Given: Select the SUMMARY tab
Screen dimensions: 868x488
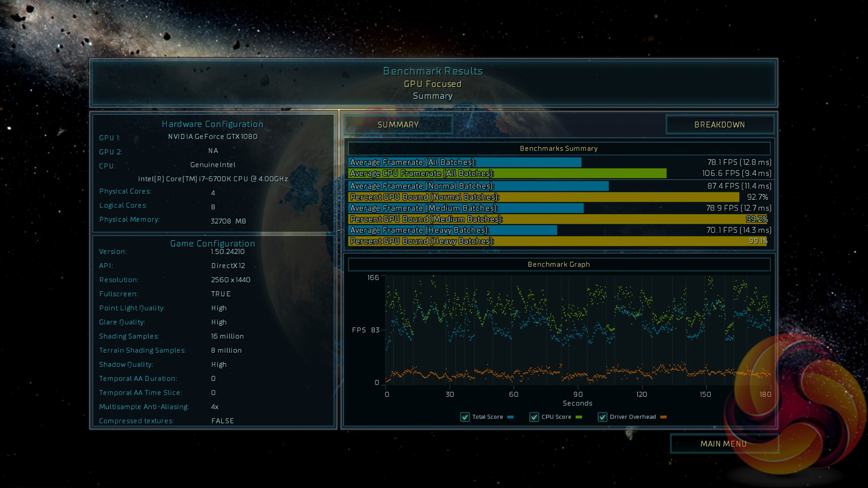Looking at the screenshot, I should [398, 125].
